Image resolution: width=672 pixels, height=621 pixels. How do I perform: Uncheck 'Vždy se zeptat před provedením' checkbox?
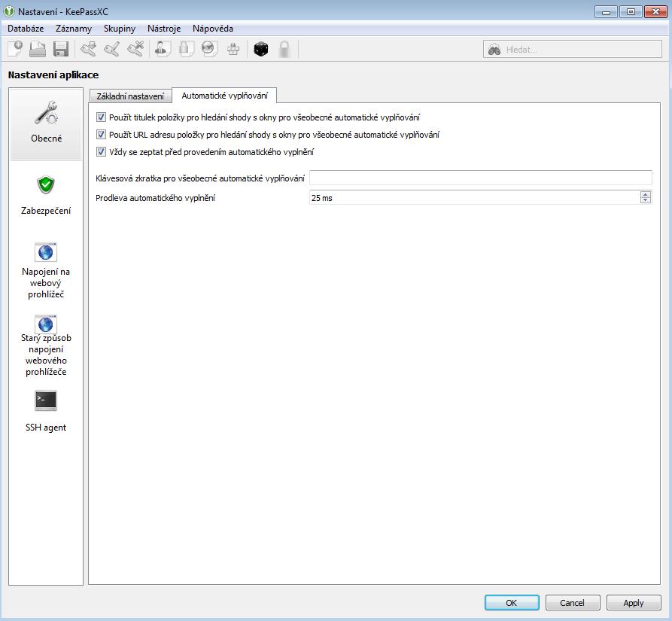[x=101, y=152]
